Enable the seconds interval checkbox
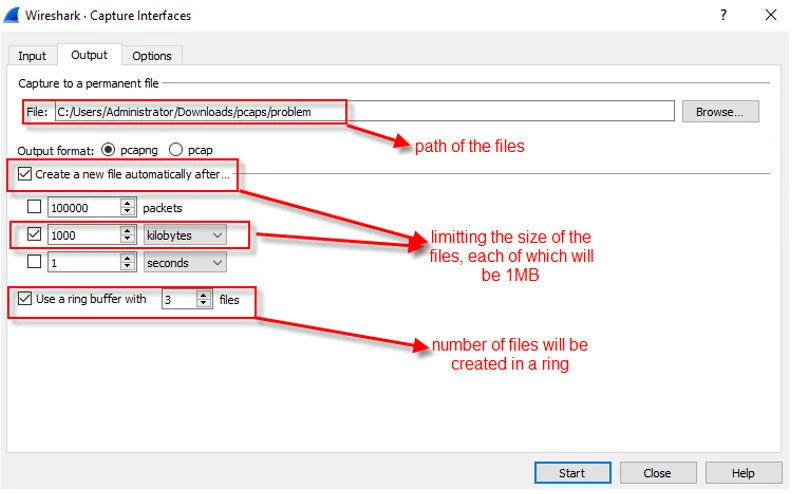The width and height of the screenshot is (792, 494). pos(35,262)
